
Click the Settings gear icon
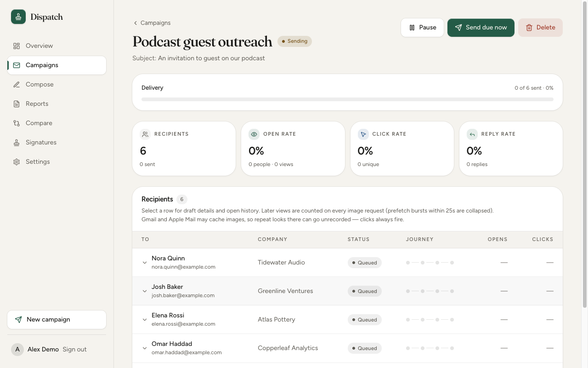click(17, 162)
